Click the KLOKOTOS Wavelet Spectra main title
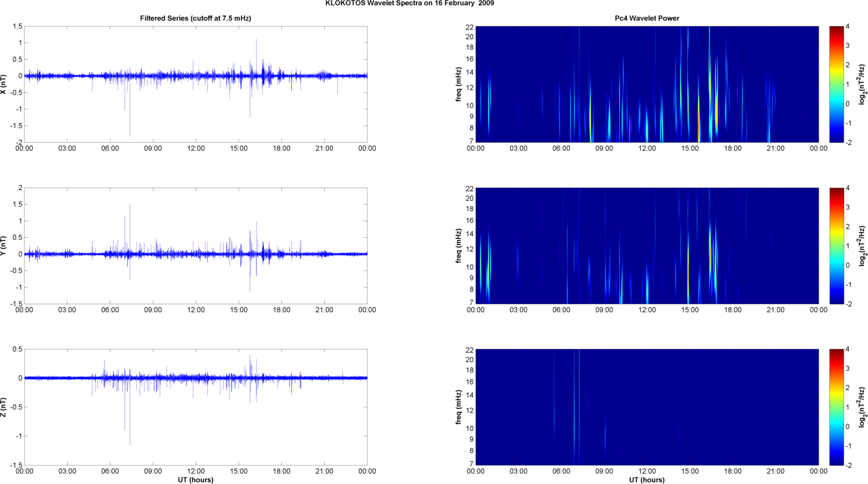Image resolution: width=868 pixels, height=484 pixels. [410, 3]
